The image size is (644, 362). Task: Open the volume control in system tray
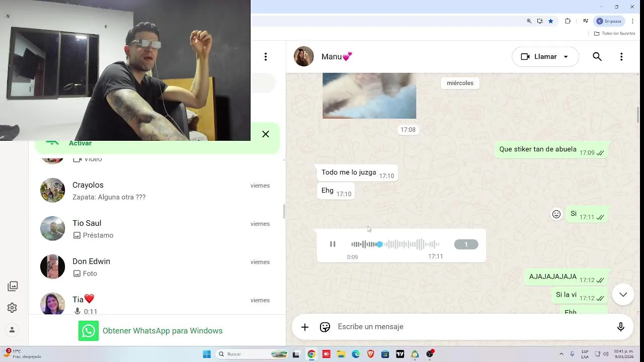coord(605,354)
